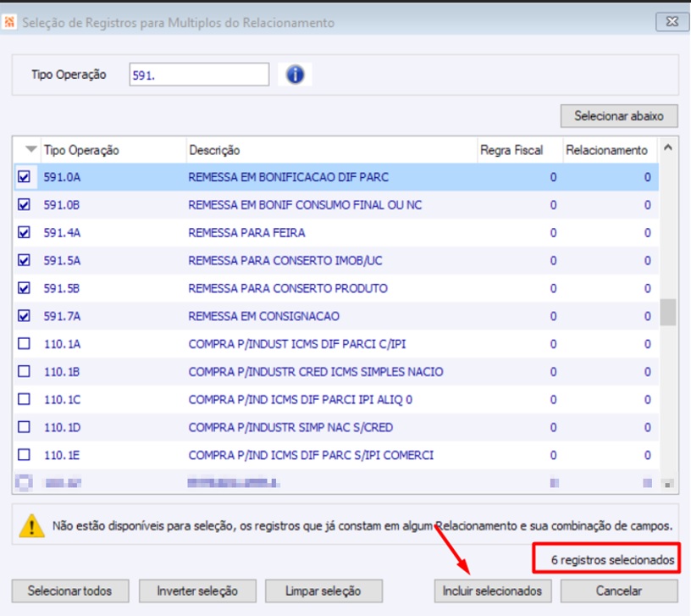This screenshot has width=691, height=616.
Task: Click the blue information icon
Action: click(295, 75)
